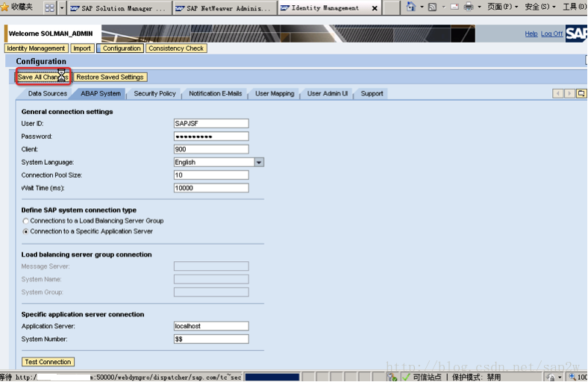Click the Connection Pool Size field

click(211, 175)
